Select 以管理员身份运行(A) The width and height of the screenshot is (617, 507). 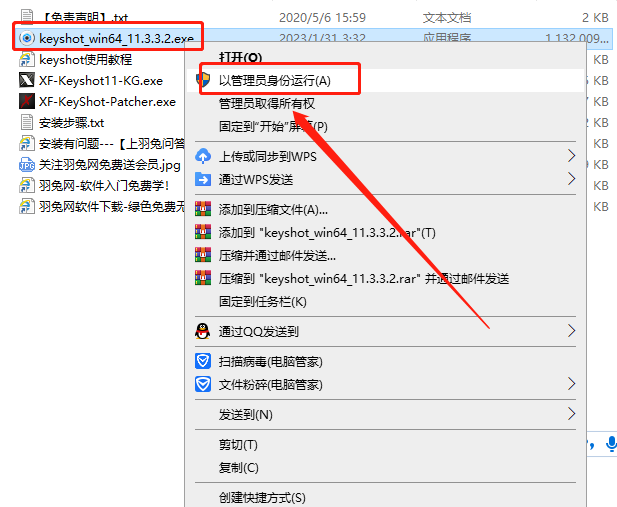pos(275,81)
